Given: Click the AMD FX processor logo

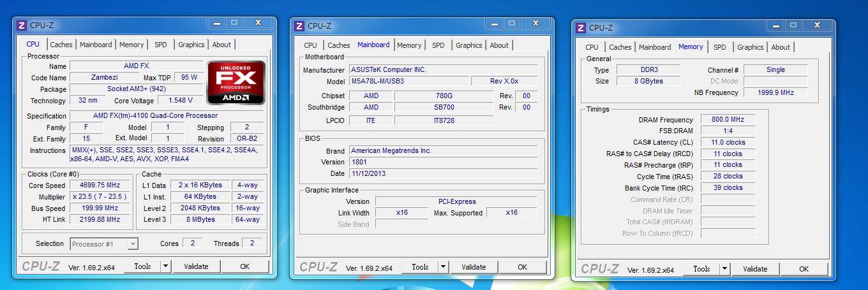Looking at the screenshot, I should tap(236, 83).
